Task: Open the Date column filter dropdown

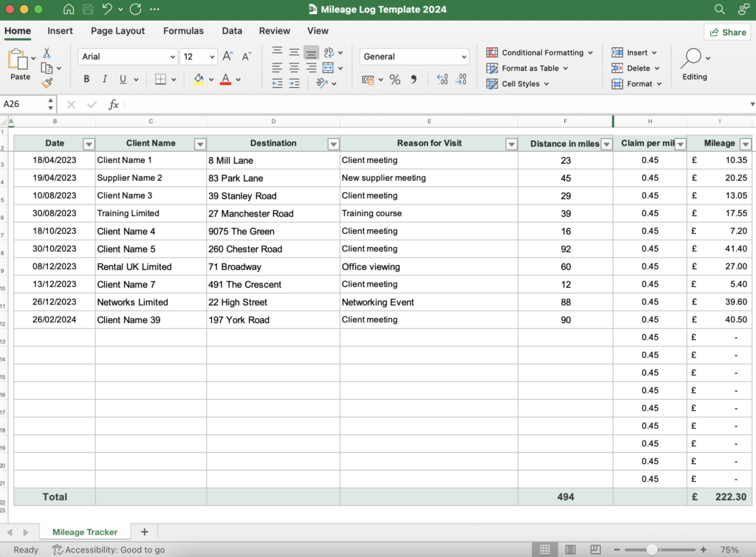Action: click(89, 144)
